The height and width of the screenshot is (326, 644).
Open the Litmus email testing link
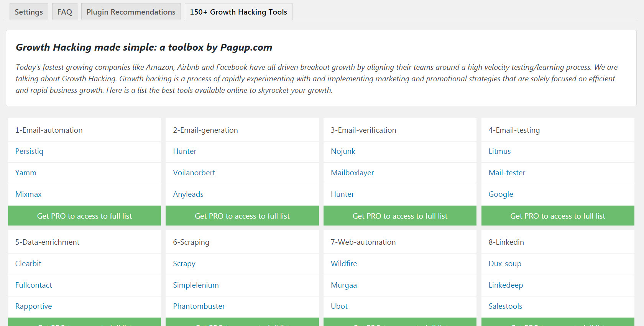pyautogui.click(x=499, y=151)
